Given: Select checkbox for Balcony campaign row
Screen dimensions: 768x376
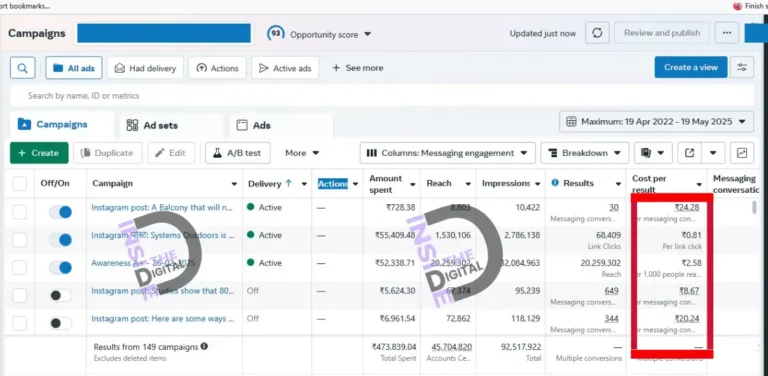Looking at the screenshot, I should (20, 212).
